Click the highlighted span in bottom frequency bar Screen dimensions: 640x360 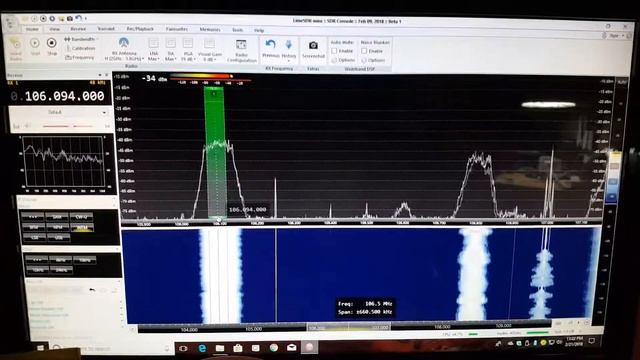tap(349, 327)
